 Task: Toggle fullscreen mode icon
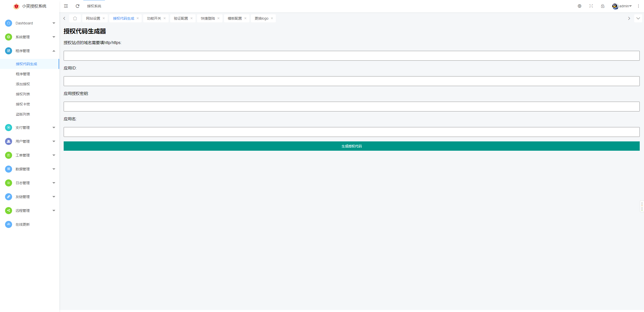pyautogui.click(x=591, y=6)
